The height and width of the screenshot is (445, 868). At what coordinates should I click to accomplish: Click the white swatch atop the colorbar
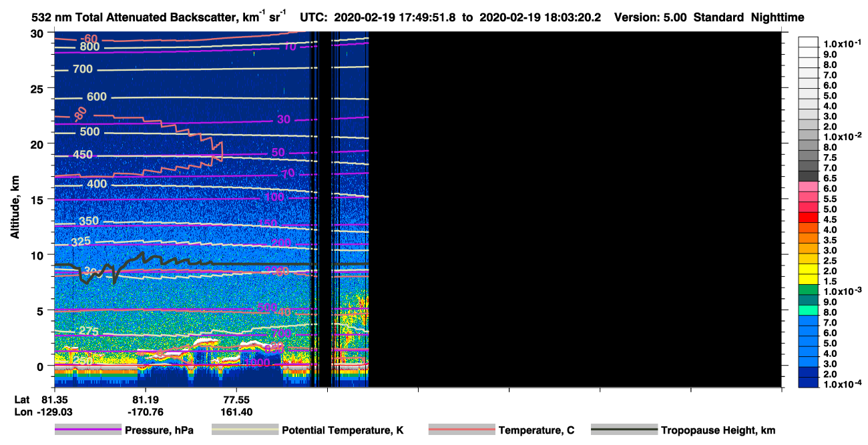click(808, 42)
